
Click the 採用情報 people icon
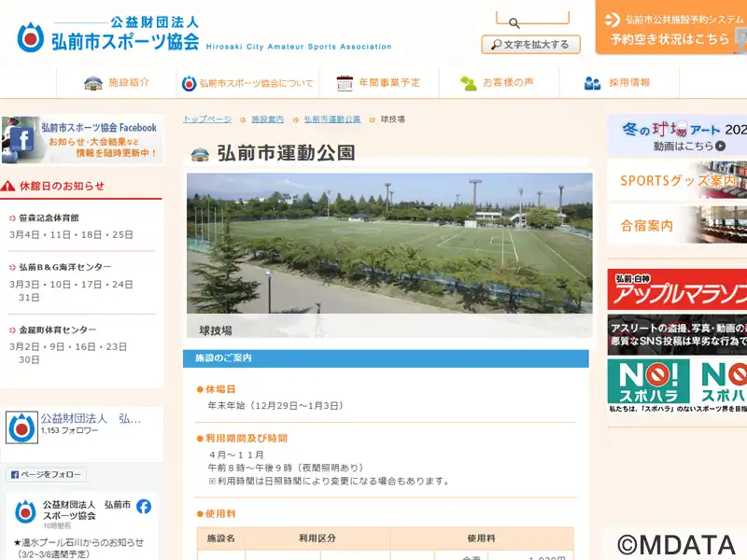(592, 83)
